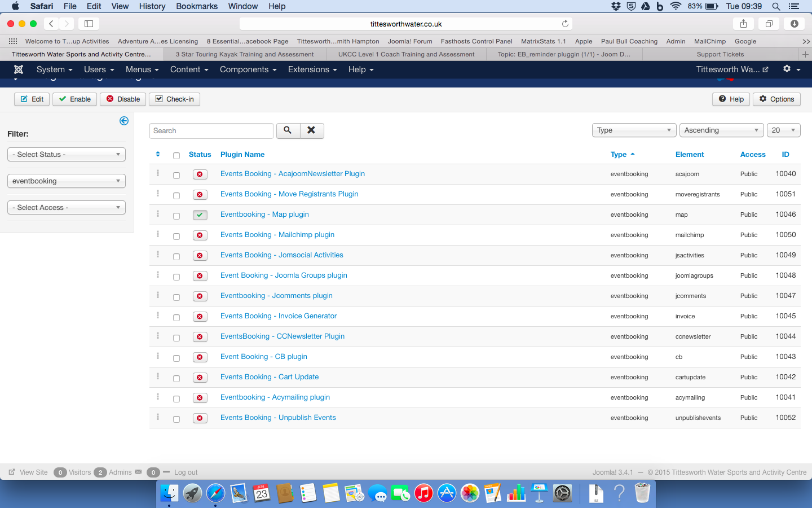Image resolution: width=812 pixels, height=508 pixels.
Task: Reload the page in Safari
Action: coord(565,24)
